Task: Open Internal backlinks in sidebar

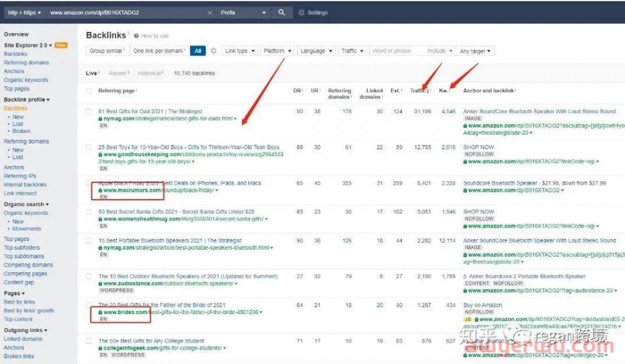Action: [x=25, y=185]
